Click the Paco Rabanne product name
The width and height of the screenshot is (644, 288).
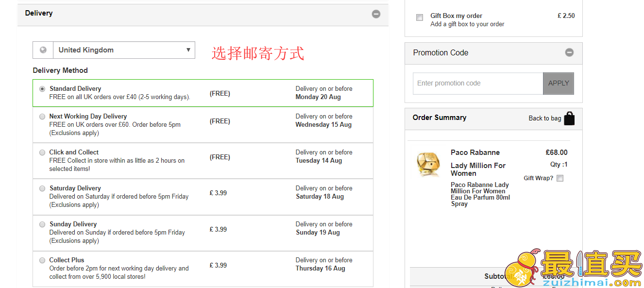click(475, 152)
